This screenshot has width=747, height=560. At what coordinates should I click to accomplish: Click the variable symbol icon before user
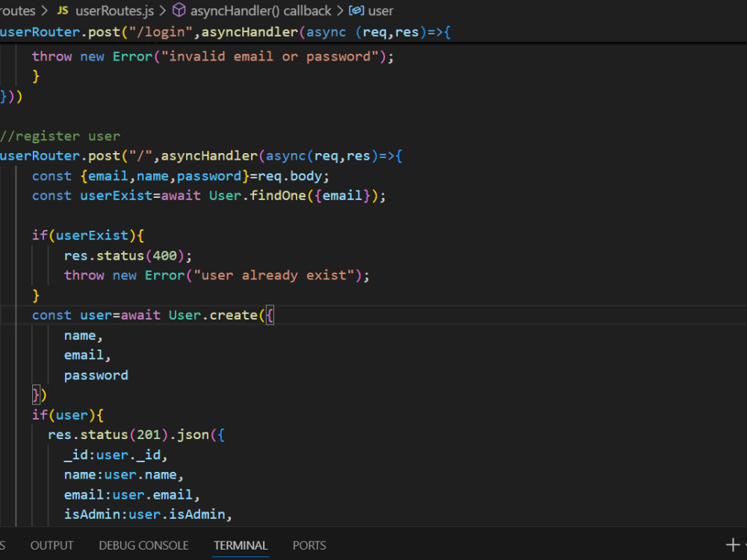pos(356,10)
